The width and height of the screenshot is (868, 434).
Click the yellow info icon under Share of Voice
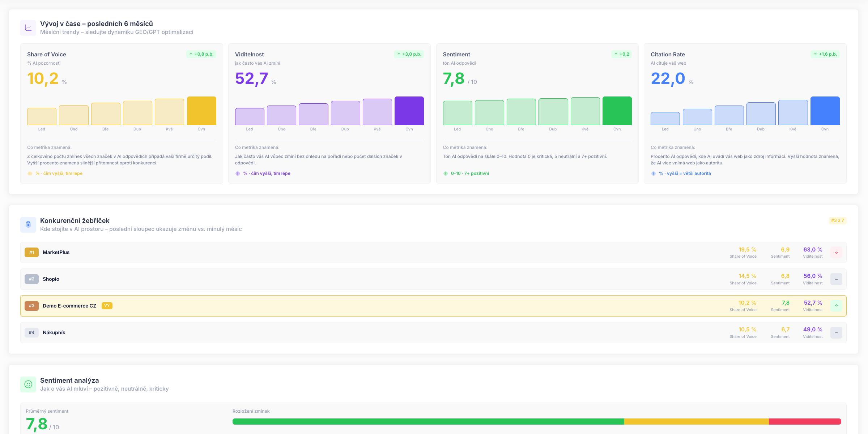pyautogui.click(x=30, y=173)
